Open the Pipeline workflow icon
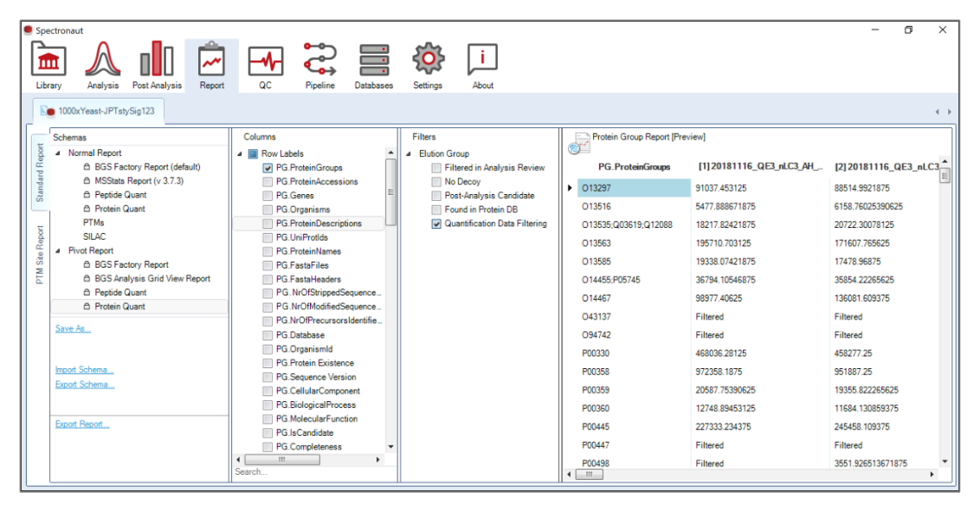980x512 pixels. [320, 60]
